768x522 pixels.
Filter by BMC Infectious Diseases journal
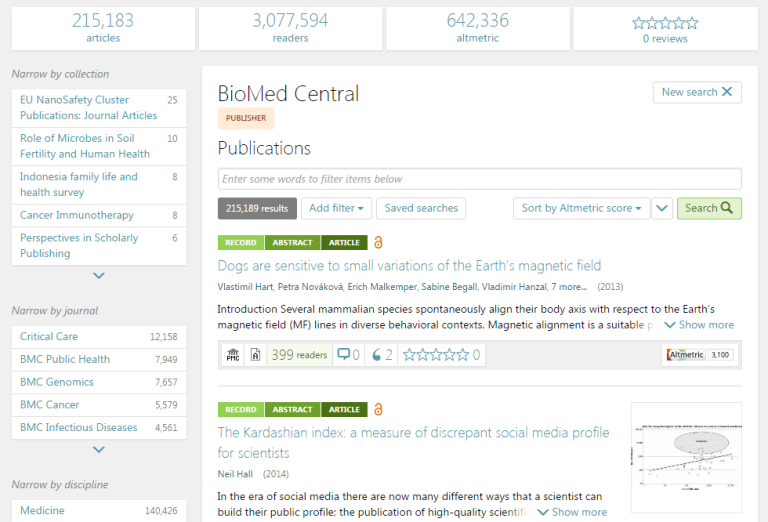tap(99, 427)
